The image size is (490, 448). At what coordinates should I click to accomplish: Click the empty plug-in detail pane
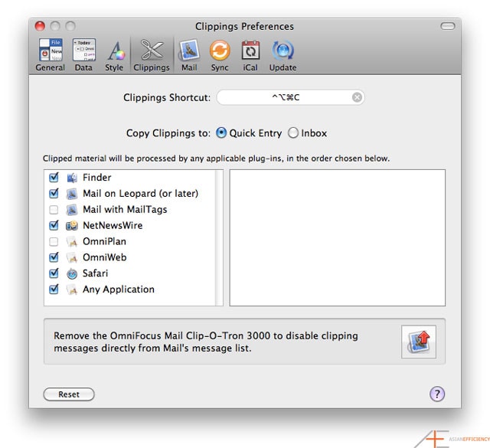coord(337,237)
